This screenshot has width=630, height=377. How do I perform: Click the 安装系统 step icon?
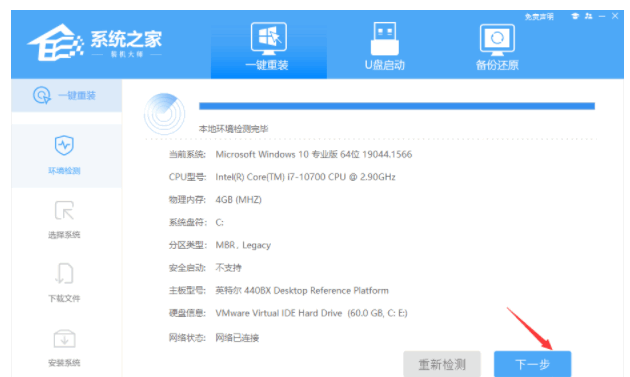pyautogui.click(x=64, y=338)
